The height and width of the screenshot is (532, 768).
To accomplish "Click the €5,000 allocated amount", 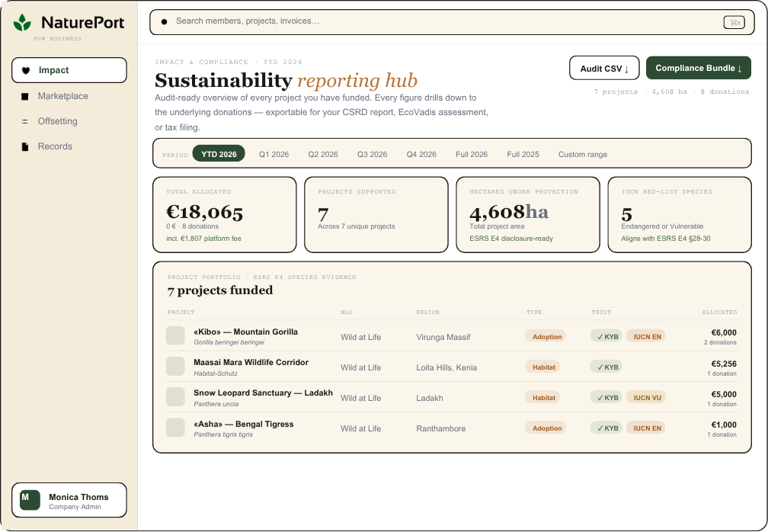I will tap(724, 394).
